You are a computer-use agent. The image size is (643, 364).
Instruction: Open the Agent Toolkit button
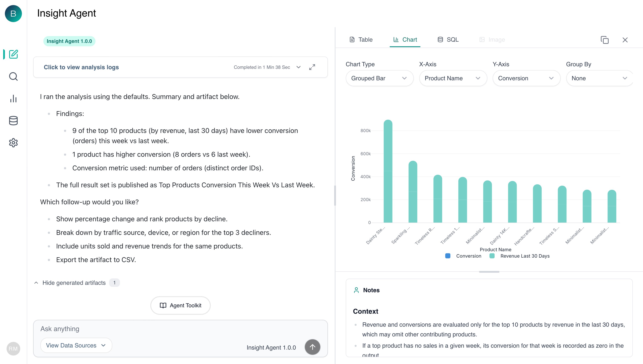[x=180, y=306]
